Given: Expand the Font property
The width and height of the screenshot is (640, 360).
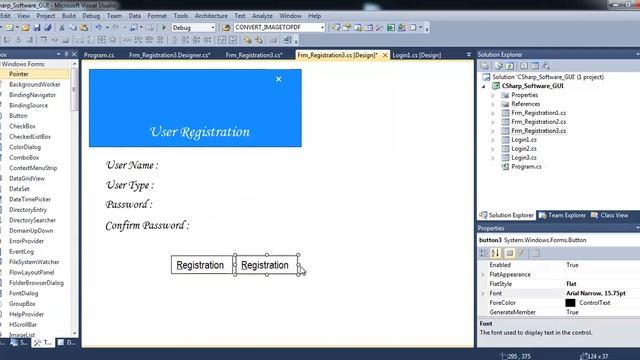Looking at the screenshot, I should [483, 293].
